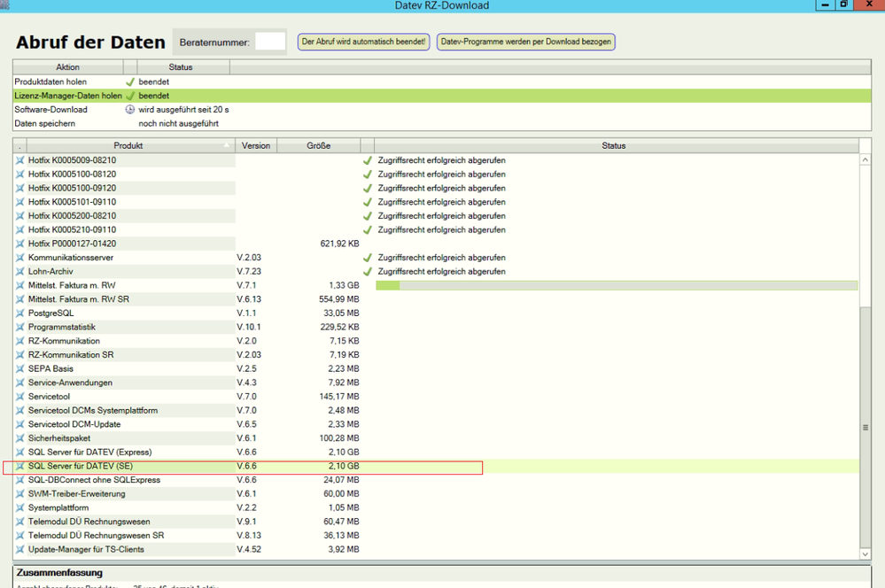This screenshot has height=588, width=885.
Task: Click green checkmark for Produktdaten holen
Action: [x=130, y=81]
